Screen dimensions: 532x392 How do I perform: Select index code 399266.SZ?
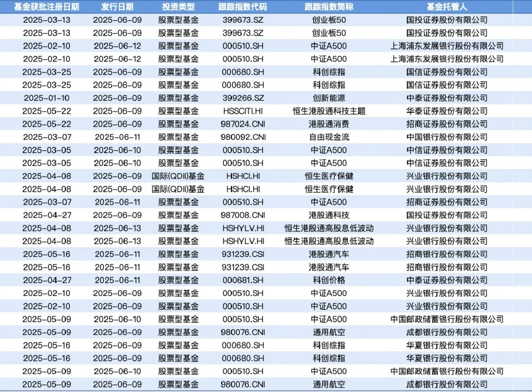242,98
